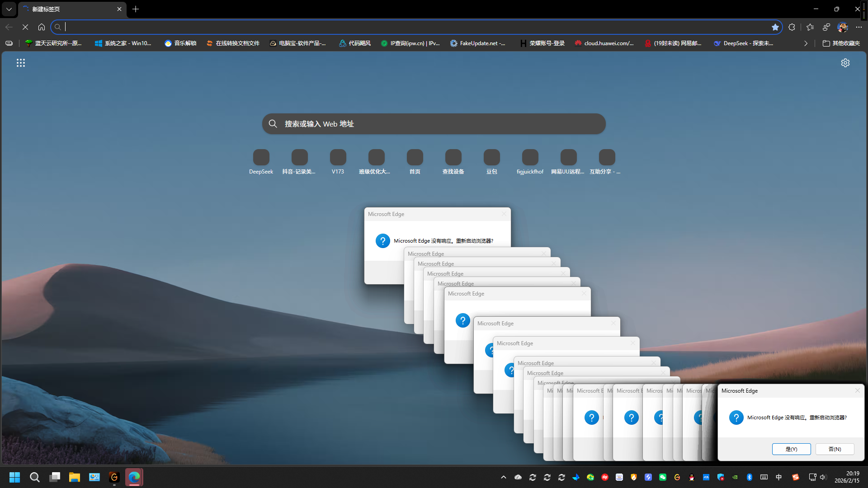868x488 pixels.
Task: Click 是(Y) to restart browser
Action: tap(791, 449)
